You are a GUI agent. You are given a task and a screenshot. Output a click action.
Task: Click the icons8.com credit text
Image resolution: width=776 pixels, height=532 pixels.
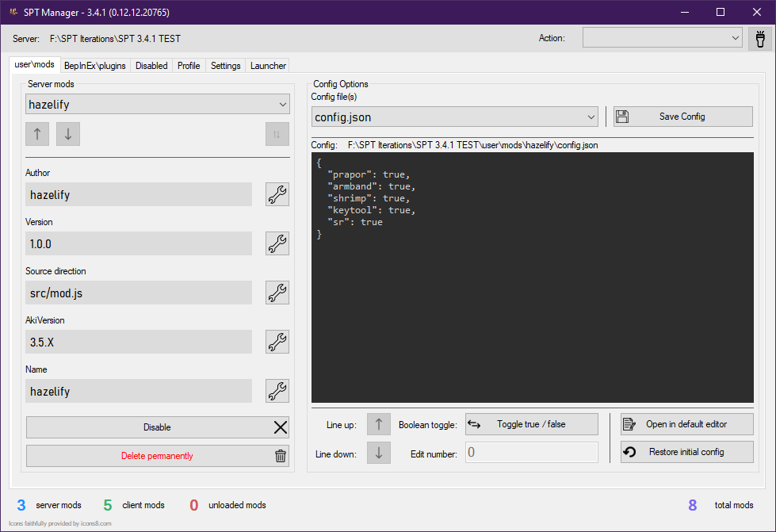tap(60, 523)
